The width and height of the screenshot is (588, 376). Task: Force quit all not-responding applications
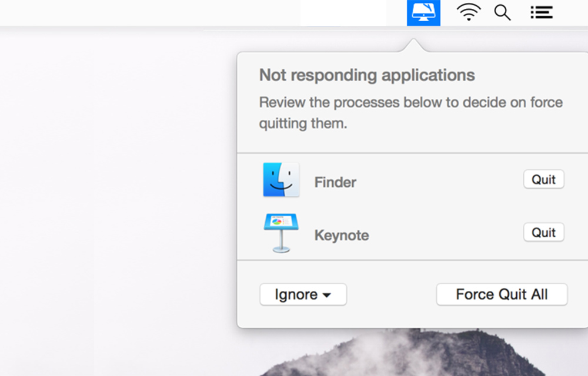(x=502, y=294)
